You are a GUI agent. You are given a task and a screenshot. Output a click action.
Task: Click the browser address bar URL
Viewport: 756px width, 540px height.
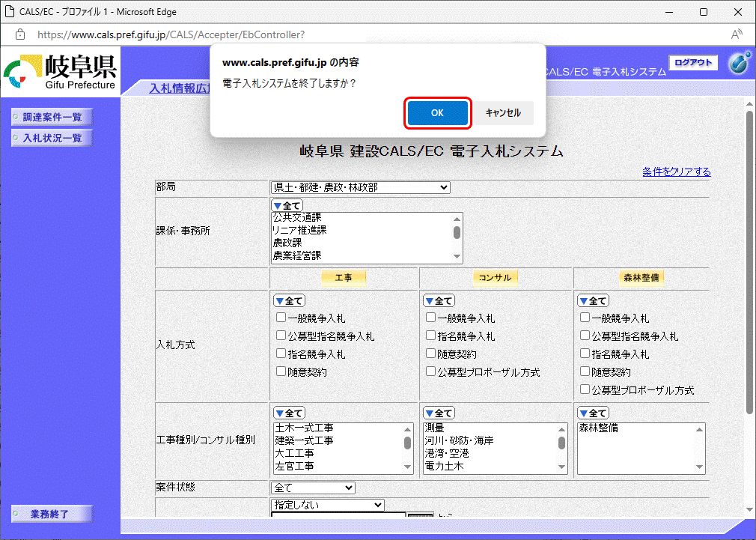click(171, 34)
